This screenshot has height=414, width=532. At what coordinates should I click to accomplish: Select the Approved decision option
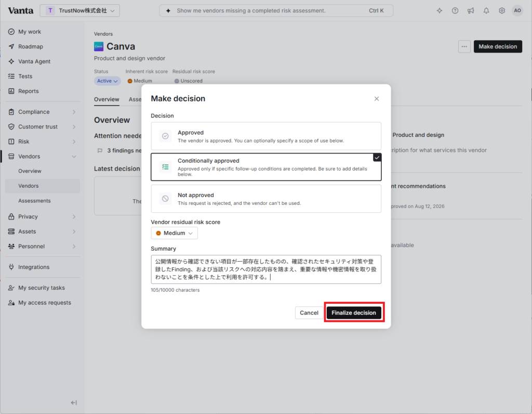265,136
